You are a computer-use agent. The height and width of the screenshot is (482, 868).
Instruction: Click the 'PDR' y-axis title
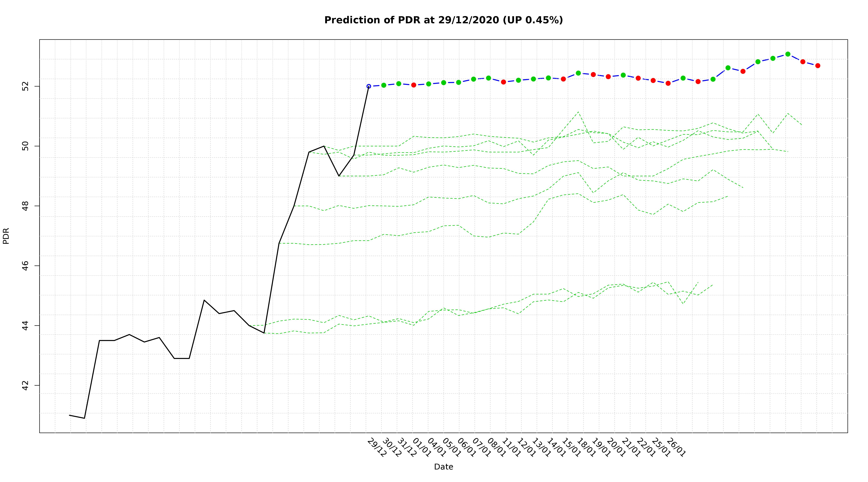pos(6,236)
